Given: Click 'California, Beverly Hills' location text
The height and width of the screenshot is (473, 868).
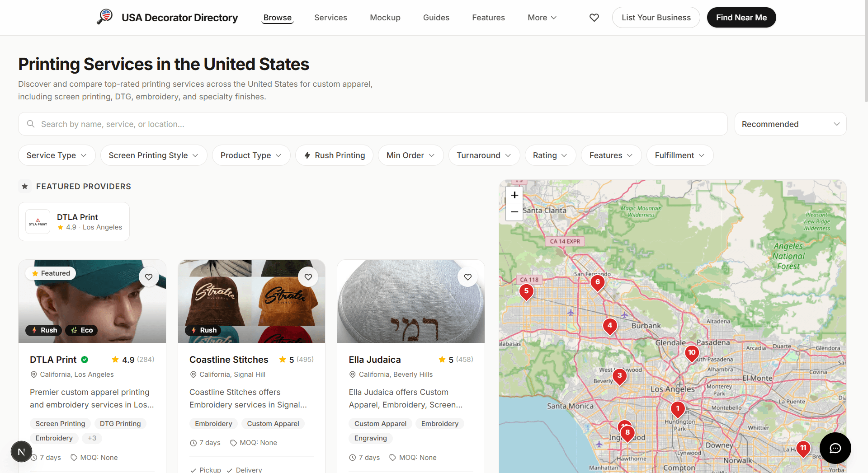Looking at the screenshot, I should point(396,375).
